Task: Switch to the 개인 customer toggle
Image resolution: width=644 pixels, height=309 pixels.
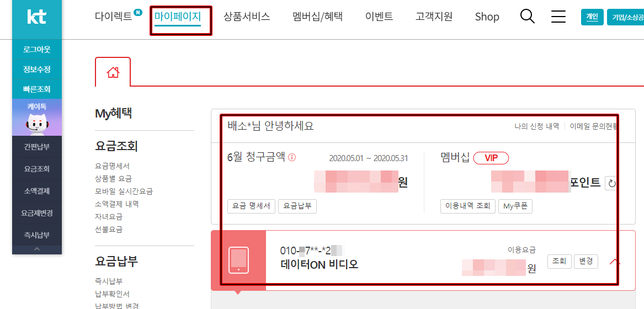Action: pyautogui.click(x=592, y=17)
